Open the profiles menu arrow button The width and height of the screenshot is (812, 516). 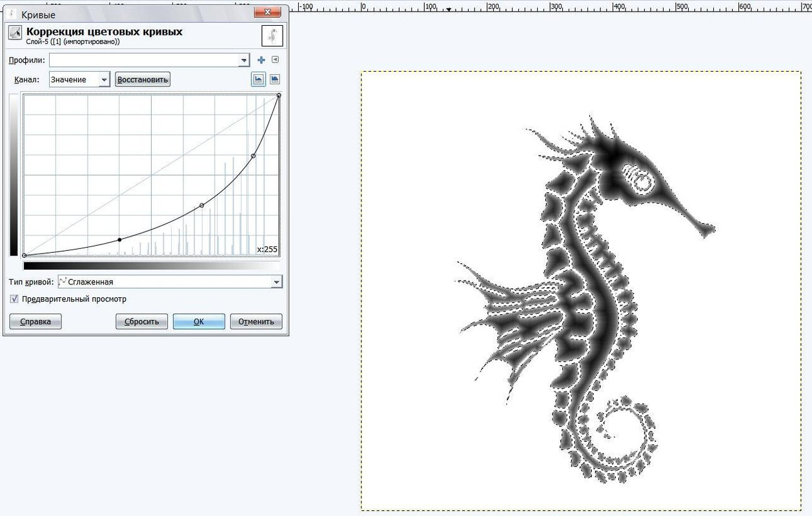click(276, 60)
